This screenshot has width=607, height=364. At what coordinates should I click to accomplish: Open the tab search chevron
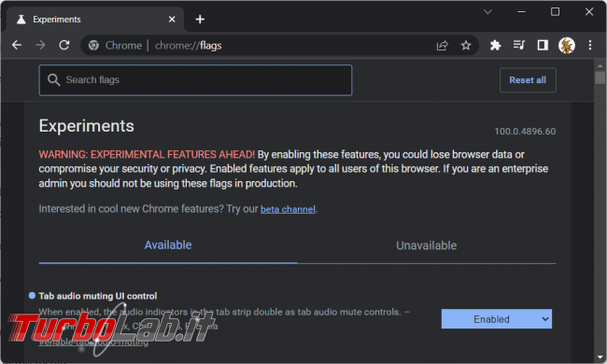click(x=487, y=11)
